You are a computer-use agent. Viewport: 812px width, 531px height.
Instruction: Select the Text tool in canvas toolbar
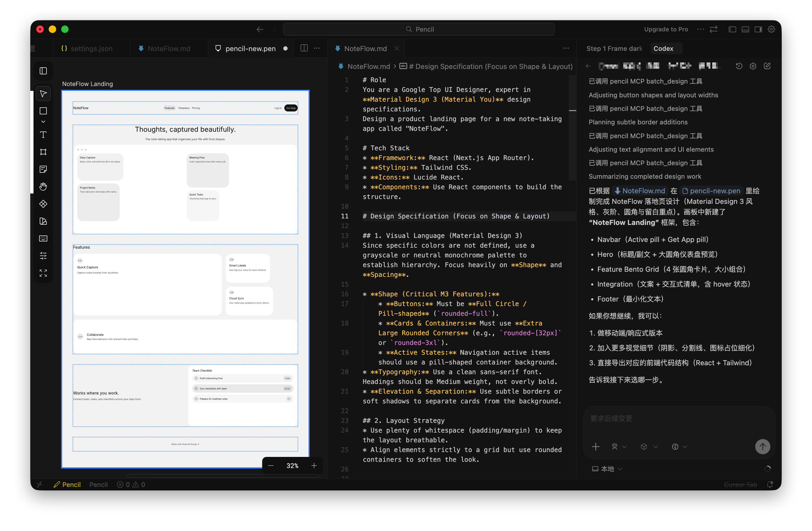point(43,135)
